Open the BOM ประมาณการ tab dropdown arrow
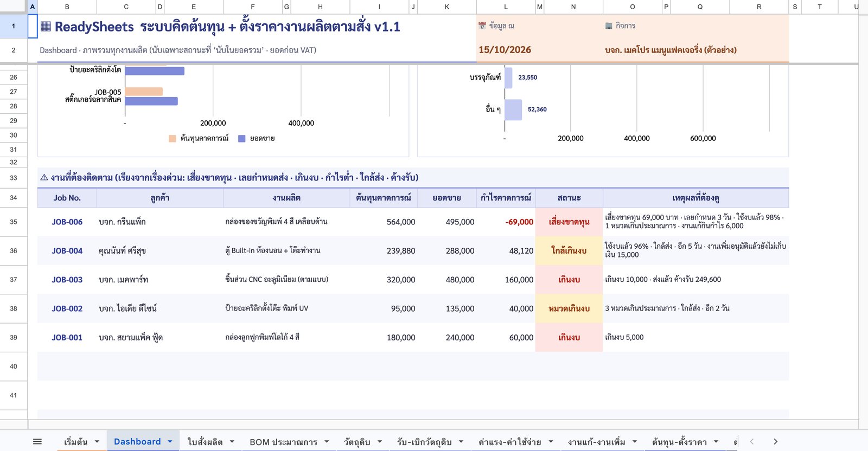 click(x=327, y=442)
